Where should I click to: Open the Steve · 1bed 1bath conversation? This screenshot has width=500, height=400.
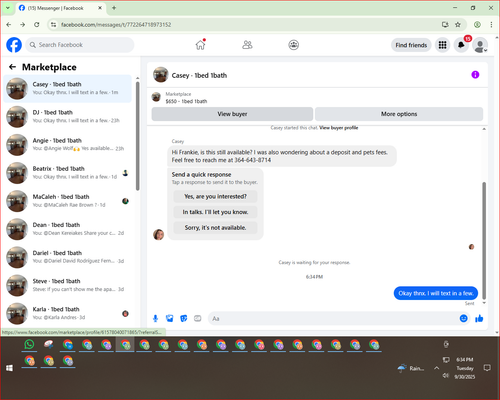(68, 285)
